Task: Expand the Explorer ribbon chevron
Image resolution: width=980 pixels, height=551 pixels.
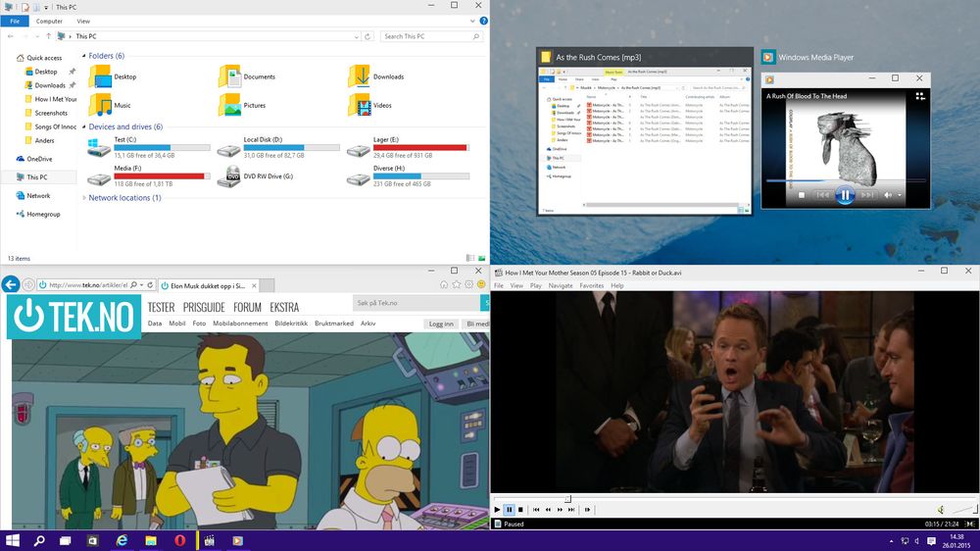Action: (x=472, y=21)
